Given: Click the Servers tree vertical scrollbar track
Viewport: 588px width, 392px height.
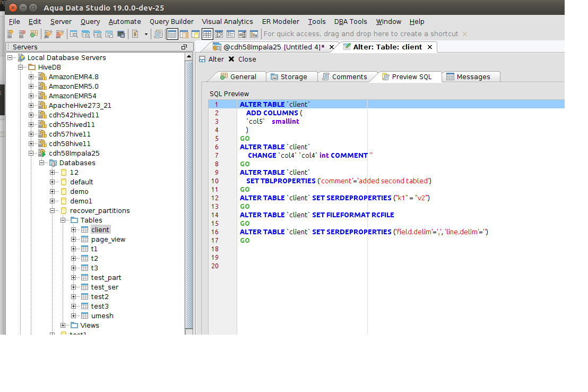Looking at the screenshot, I should [x=189, y=195].
